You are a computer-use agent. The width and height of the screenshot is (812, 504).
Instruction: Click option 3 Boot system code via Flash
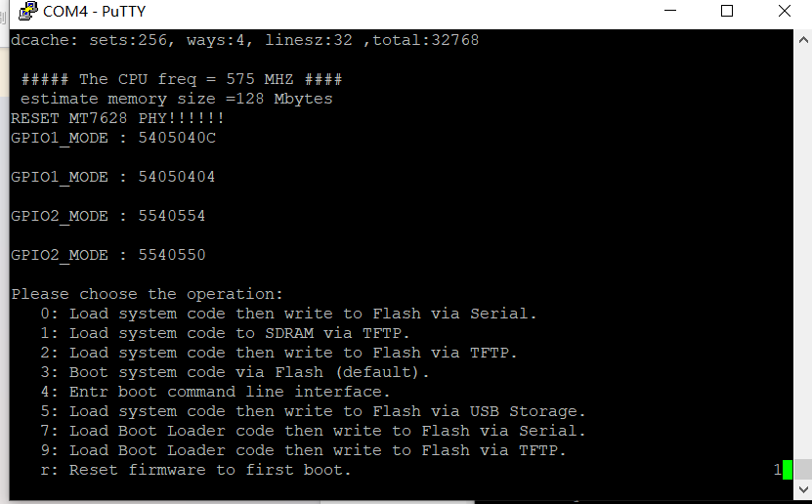pyautogui.click(x=235, y=372)
